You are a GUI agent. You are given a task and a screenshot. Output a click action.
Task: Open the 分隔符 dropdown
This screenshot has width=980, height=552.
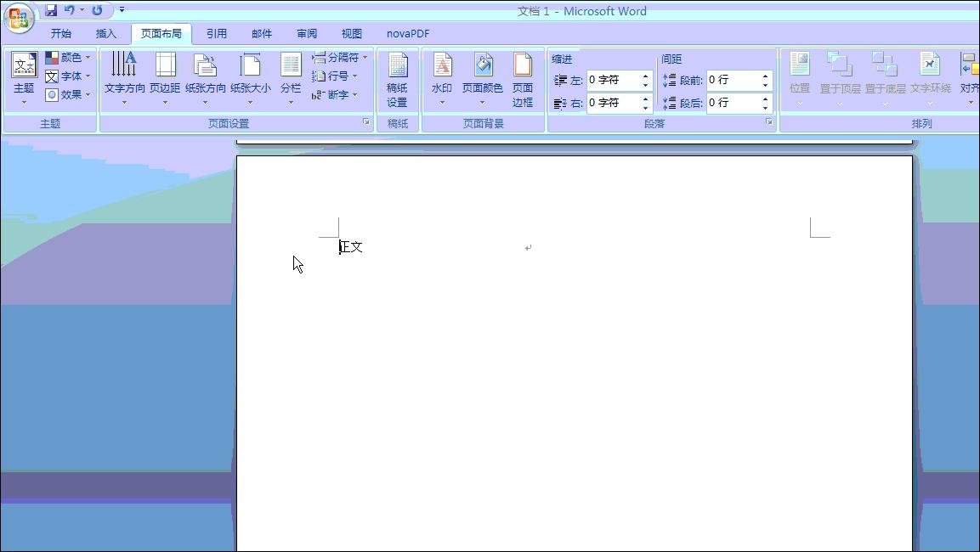point(338,58)
